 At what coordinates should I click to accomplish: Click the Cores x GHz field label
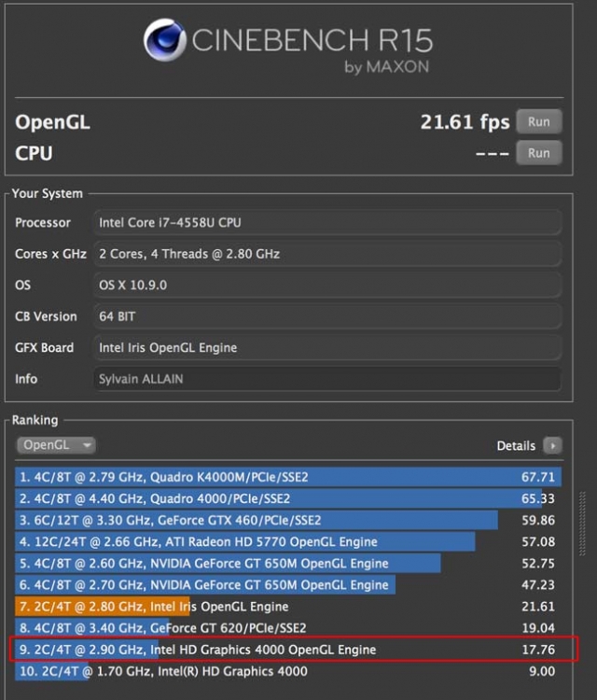(x=50, y=254)
